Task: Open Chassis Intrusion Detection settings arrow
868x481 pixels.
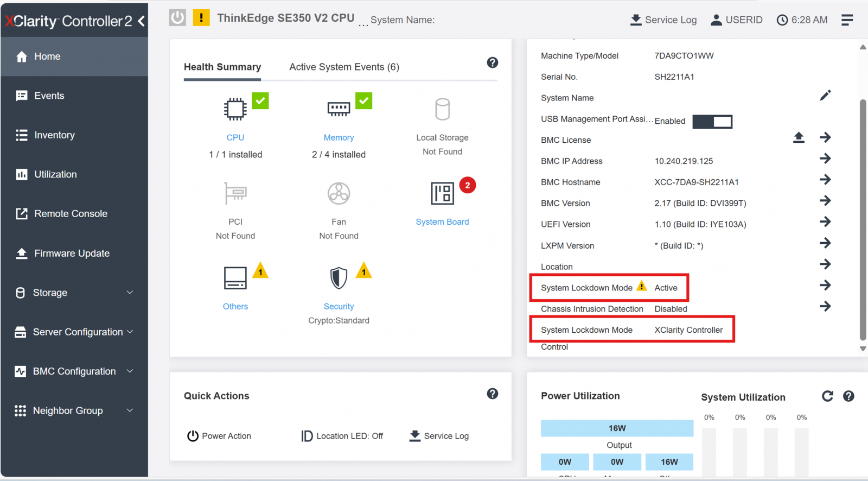Action: (825, 306)
